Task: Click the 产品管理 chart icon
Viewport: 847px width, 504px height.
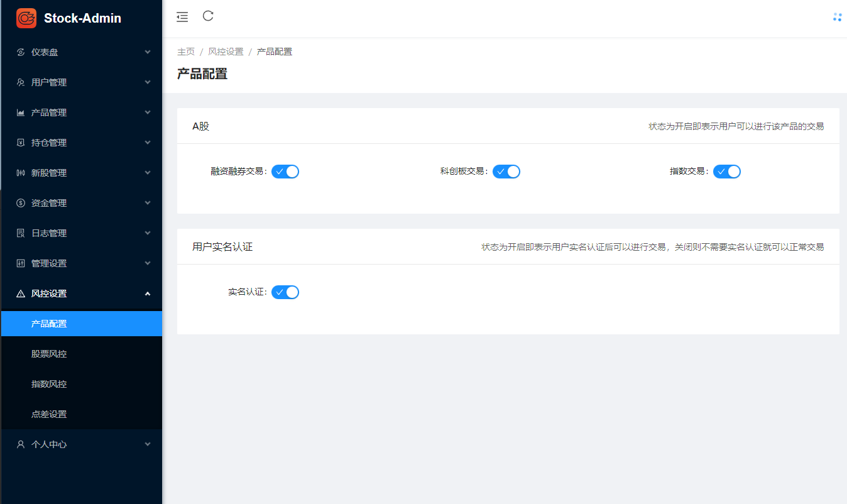Action: (x=21, y=112)
